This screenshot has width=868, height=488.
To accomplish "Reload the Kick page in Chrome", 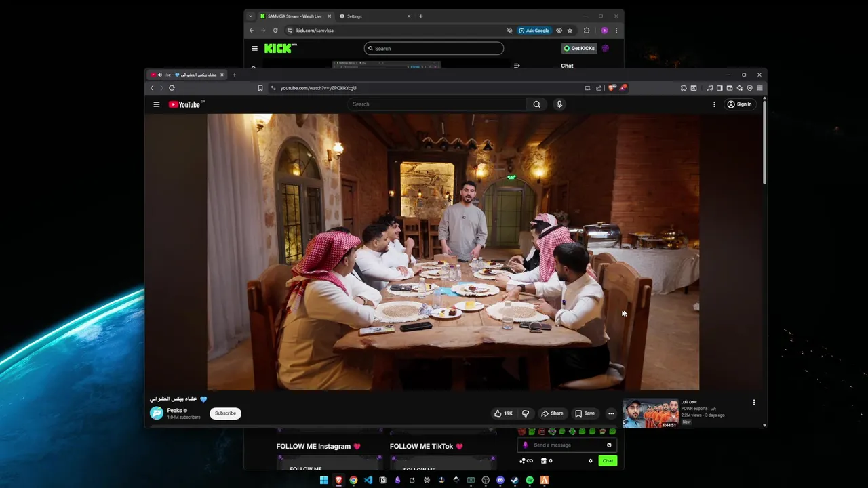I will pyautogui.click(x=275, y=30).
